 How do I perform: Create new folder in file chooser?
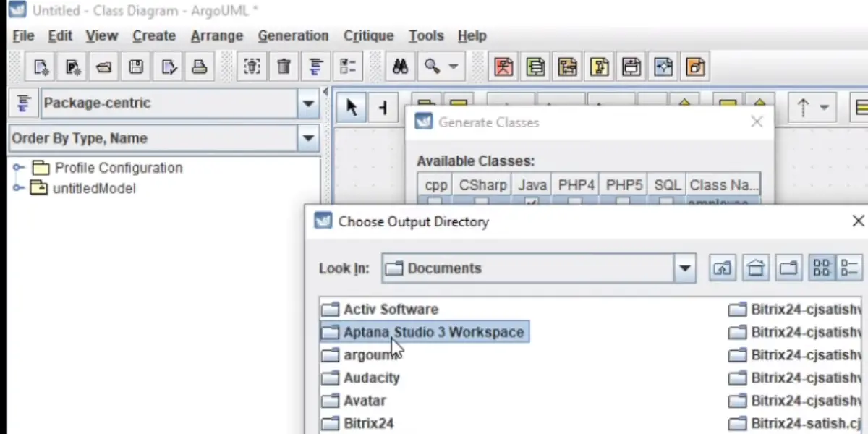(x=788, y=268)
